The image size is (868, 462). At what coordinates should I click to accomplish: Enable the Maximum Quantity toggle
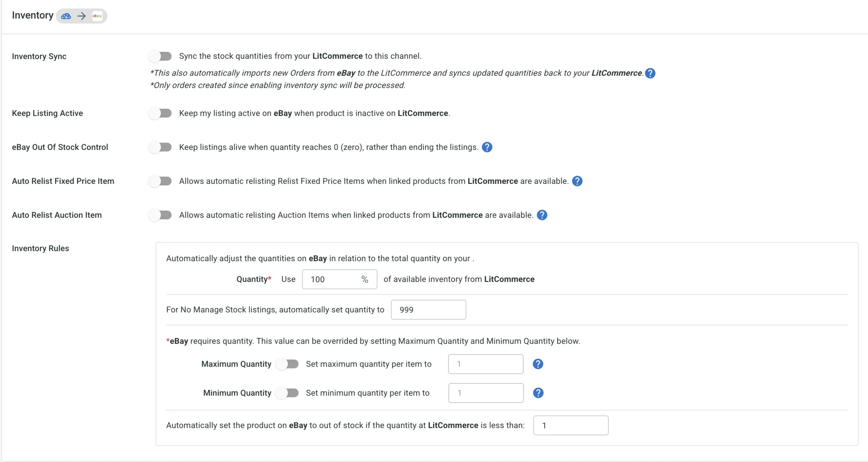click(287, 364)
